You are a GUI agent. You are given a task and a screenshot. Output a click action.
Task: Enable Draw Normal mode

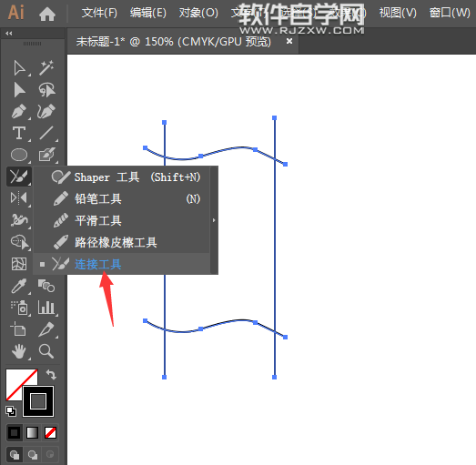(x=15, y=454)
